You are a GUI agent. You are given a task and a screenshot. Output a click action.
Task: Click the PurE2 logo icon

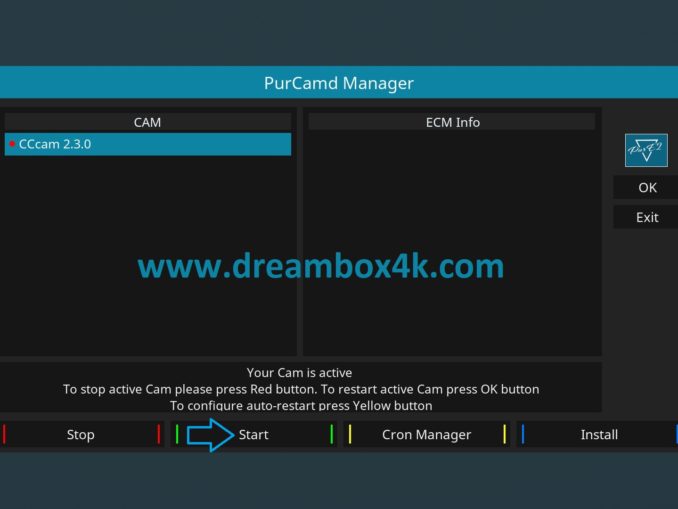coord(646,150)
